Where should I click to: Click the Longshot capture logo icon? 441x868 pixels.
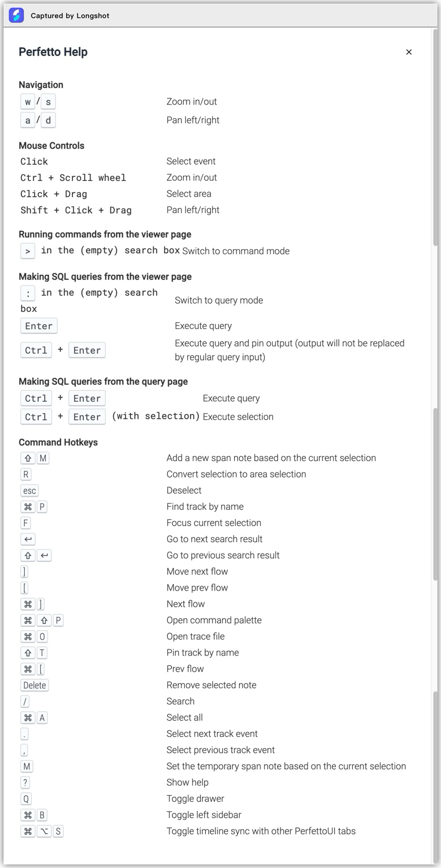click(16, 15)
